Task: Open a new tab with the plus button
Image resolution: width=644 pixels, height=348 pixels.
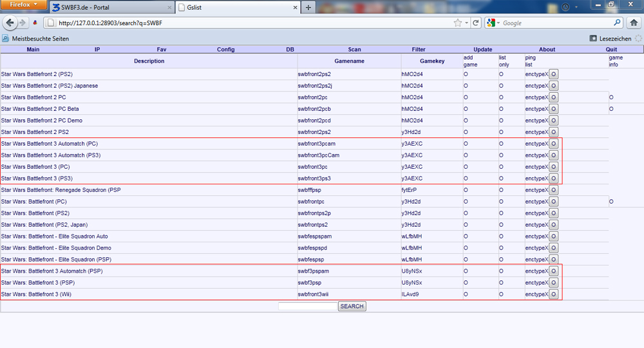Action: point(308,7)
